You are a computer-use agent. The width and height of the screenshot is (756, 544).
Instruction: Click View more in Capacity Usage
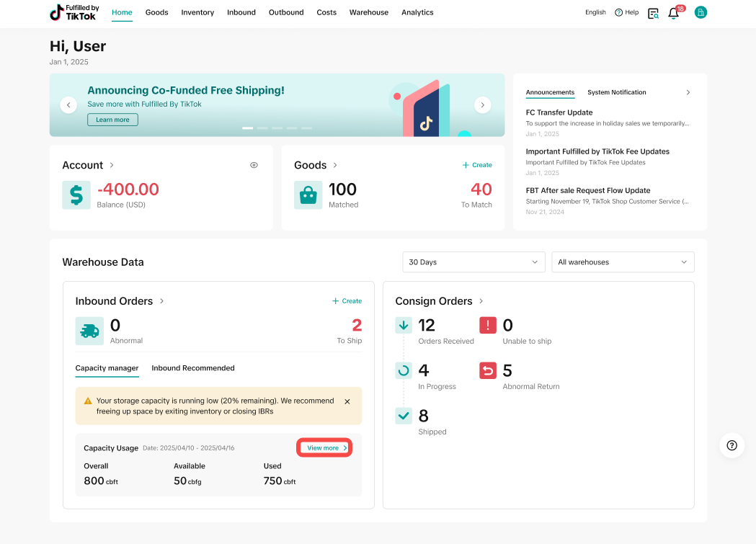pos(325,448)
